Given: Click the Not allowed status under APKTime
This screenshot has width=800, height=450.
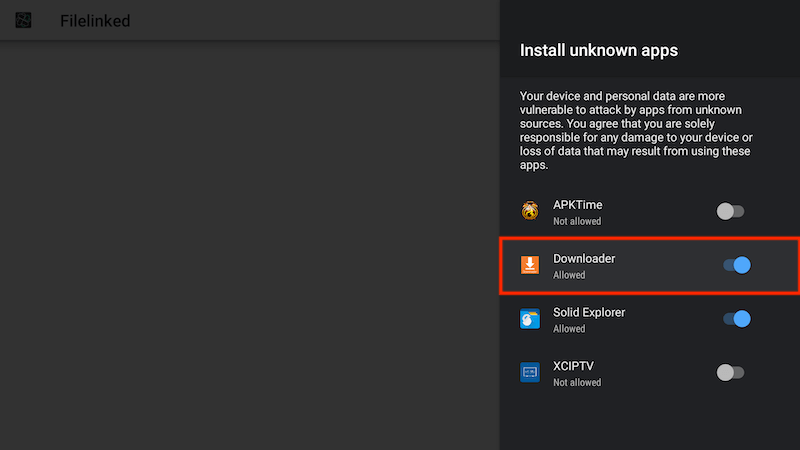Looking at the screenshot, I should (x=577, y=221).
